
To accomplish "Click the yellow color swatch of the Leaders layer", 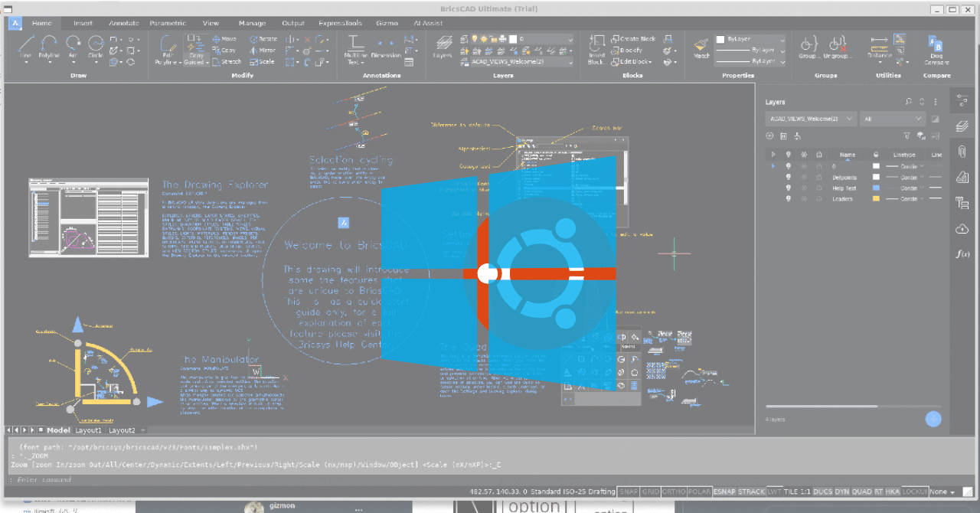I will point(876,198).
